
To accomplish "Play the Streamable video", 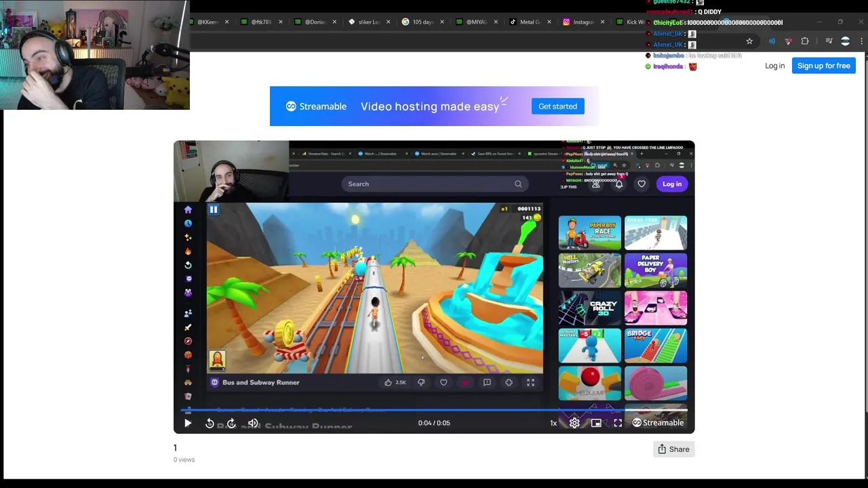I will (x=188, y=423).
